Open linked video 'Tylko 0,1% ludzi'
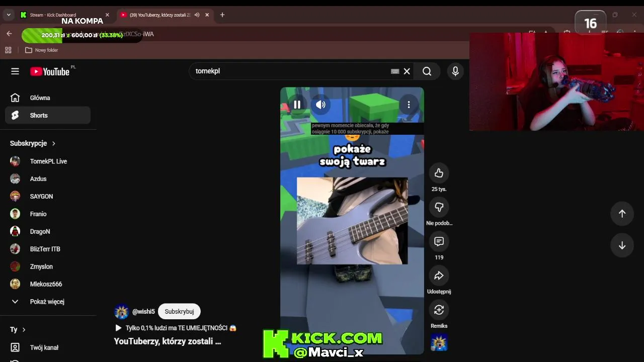 (176, 328)
